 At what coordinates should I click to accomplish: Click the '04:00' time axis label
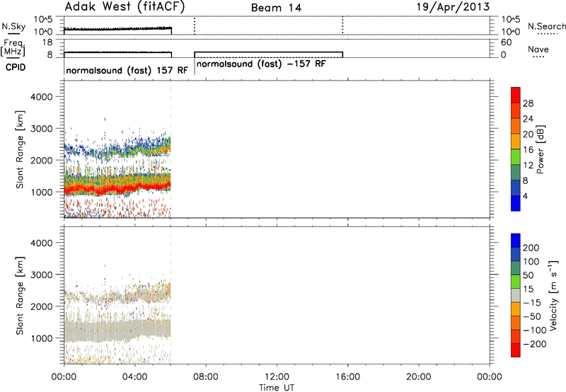tap(134, 377)
